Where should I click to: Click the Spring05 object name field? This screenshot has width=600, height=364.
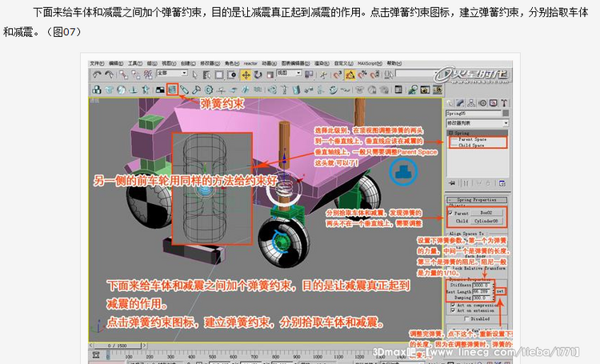pyautogui.click(x=474, y=114)
